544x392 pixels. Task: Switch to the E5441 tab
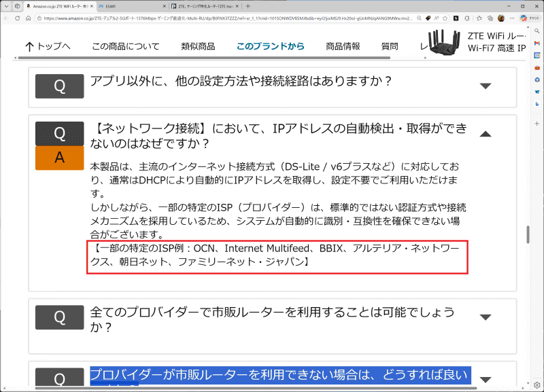(132, 6)
